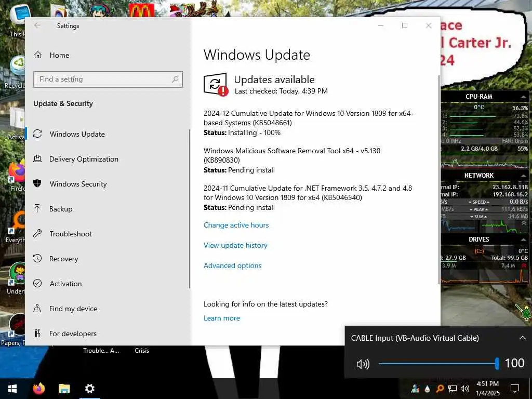Go back with the Settings back arrow
The image size is (532, 399).
coord(37,25)
